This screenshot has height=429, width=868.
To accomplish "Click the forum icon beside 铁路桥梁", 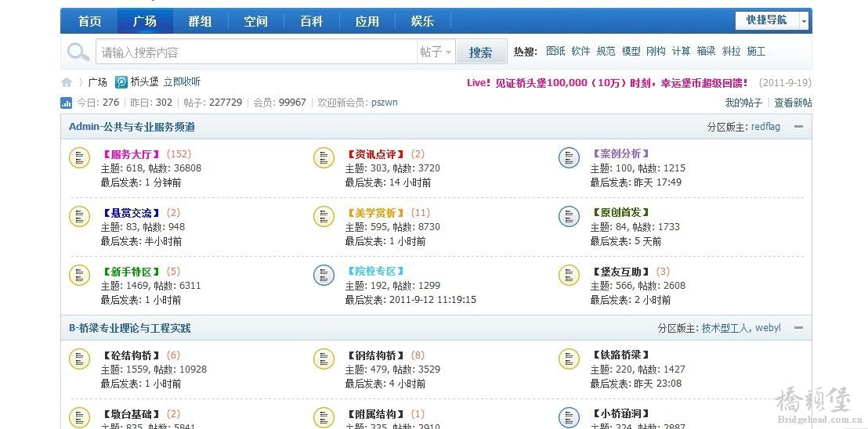I will click(x=569, y=359).
